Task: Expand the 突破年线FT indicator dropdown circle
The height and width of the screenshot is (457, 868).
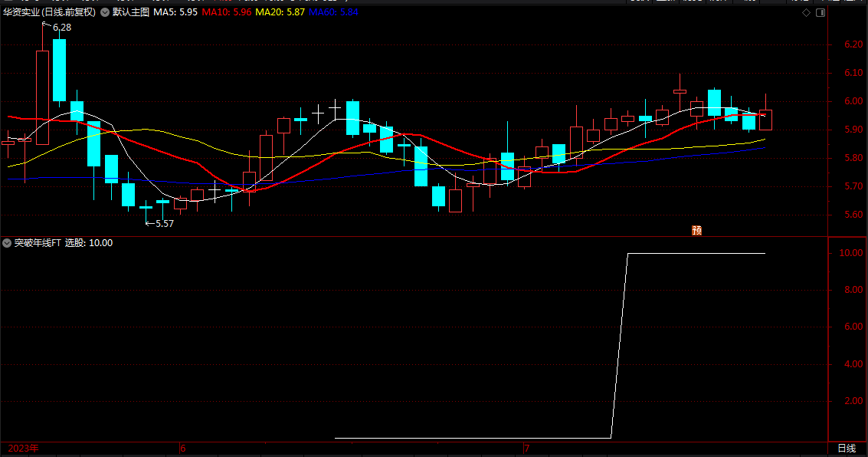Action: coord(7,243)
